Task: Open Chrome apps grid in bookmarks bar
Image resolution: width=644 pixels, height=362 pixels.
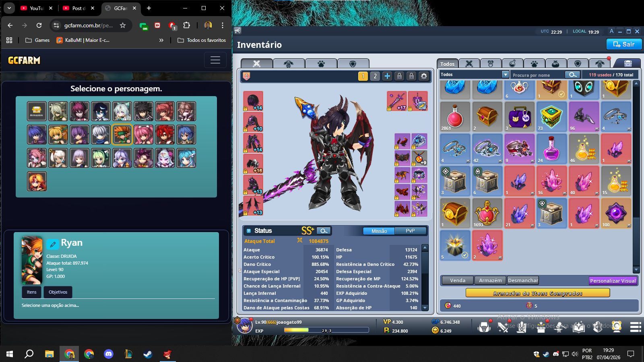Action: pos(9,40)
